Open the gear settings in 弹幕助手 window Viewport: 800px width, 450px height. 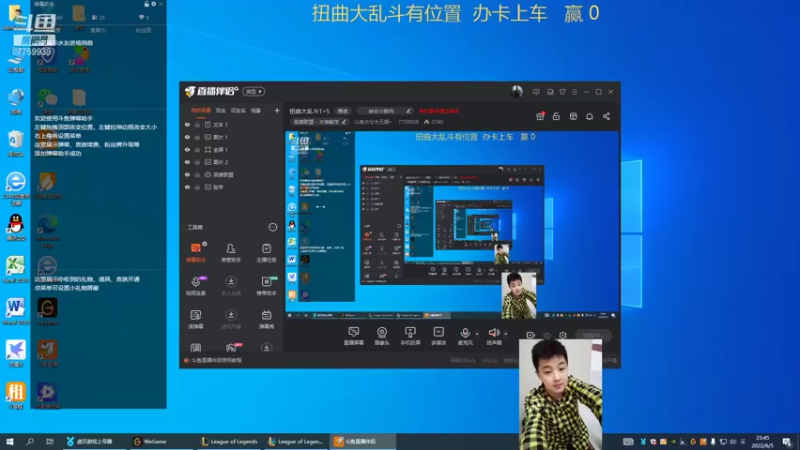(x=154, y=4)
